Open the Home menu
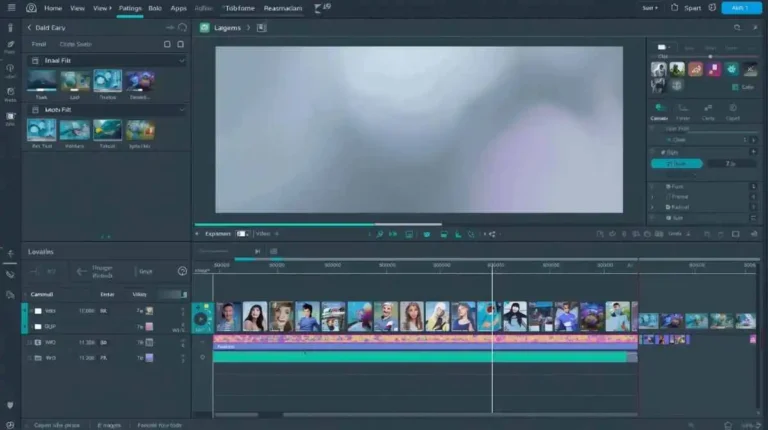768x430 pixels. coord(53,8)
